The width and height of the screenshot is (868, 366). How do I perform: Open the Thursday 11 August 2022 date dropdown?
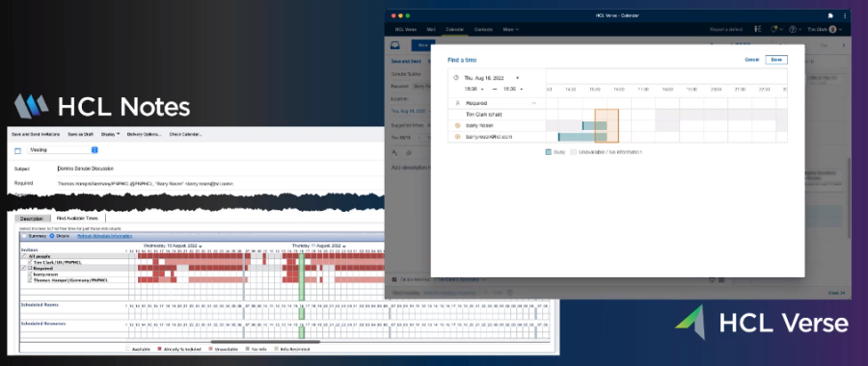point(343,246)
